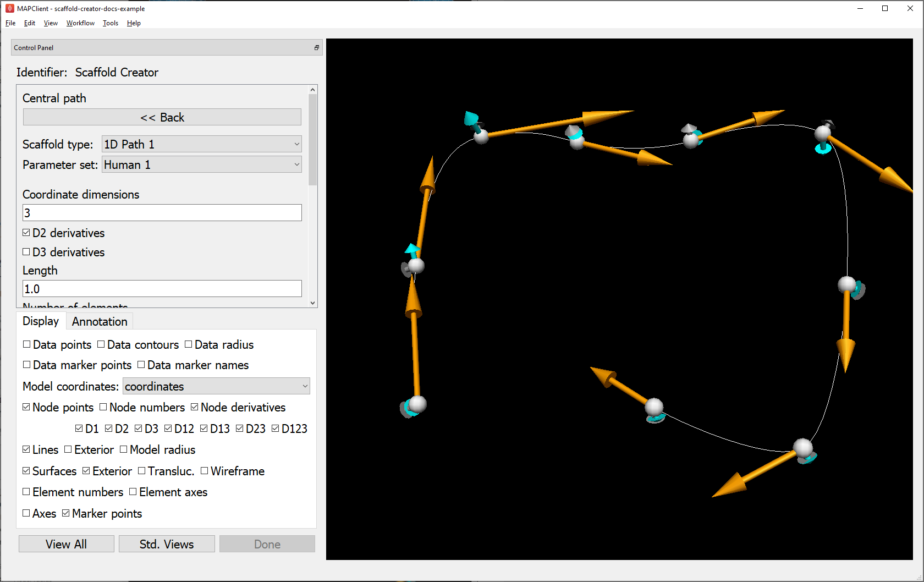Click the MAPClient app icon in title bar

click(x=9, y=8)
